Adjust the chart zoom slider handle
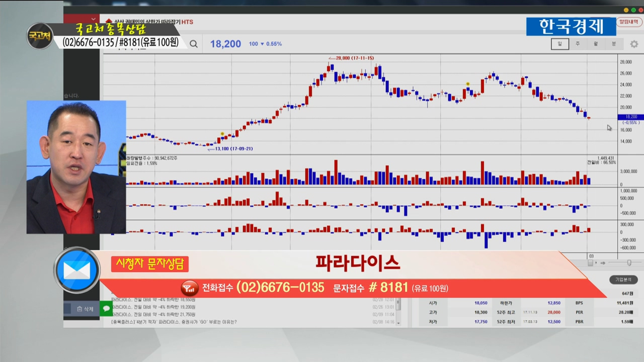Image resolution: width=644 pixels, height=362 pixels. point(629,263)
